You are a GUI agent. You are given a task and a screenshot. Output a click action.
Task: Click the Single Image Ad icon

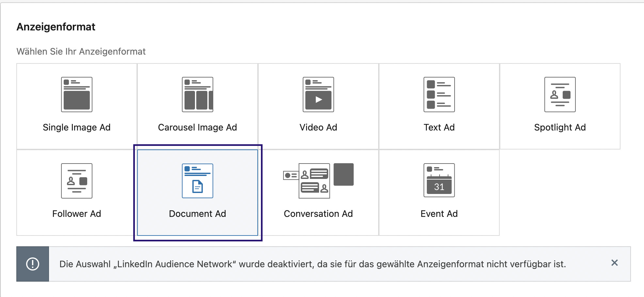(77, 95)
